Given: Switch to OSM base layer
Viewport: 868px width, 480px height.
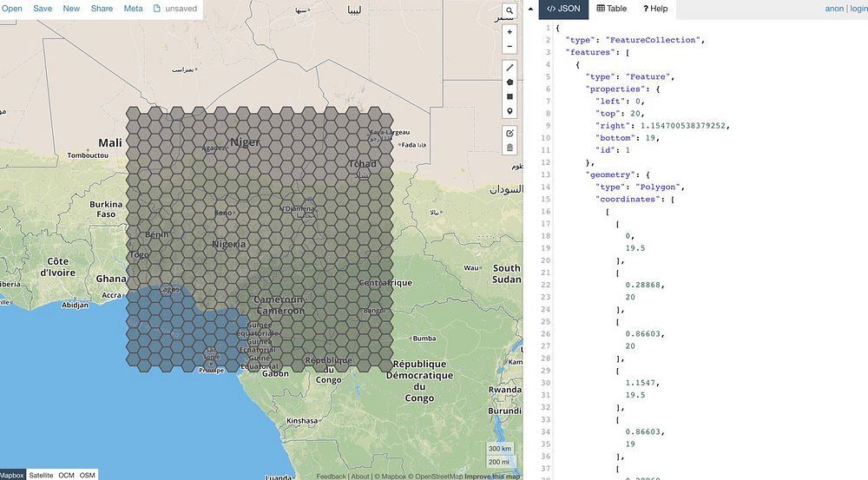Looking at the screenshot, I should click(x=88, y=475).
